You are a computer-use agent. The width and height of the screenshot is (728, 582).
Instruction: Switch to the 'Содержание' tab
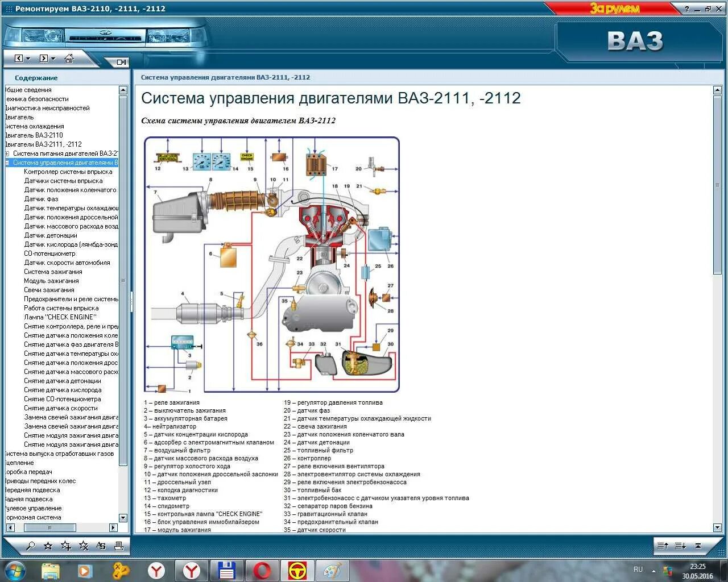36,78
